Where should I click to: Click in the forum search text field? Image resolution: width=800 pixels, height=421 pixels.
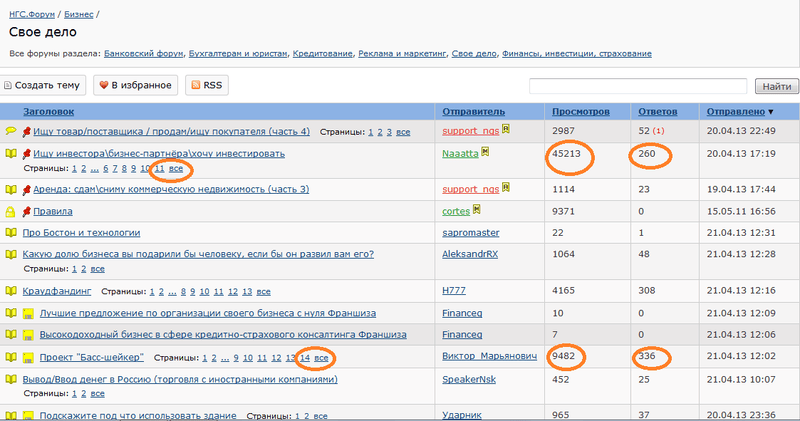(638, 86)
